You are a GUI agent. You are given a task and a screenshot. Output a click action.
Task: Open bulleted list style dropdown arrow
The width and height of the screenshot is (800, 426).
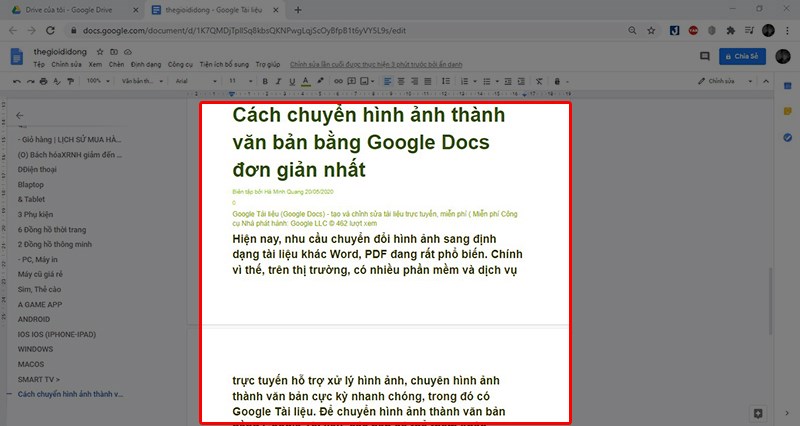coord(497,81)
